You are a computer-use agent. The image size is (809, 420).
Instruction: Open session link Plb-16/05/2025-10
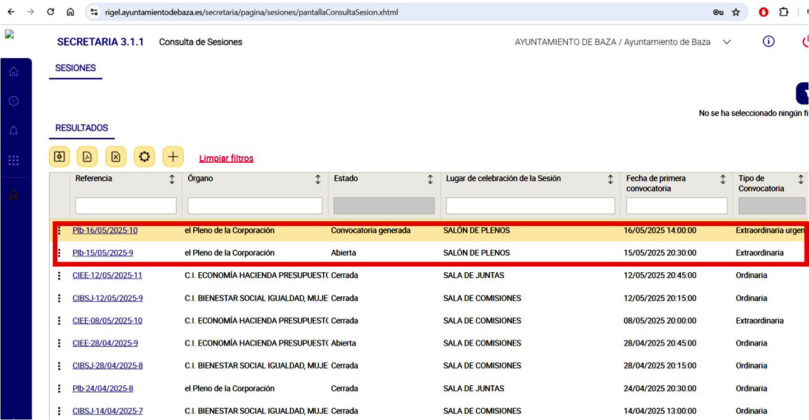pos(105,231)
